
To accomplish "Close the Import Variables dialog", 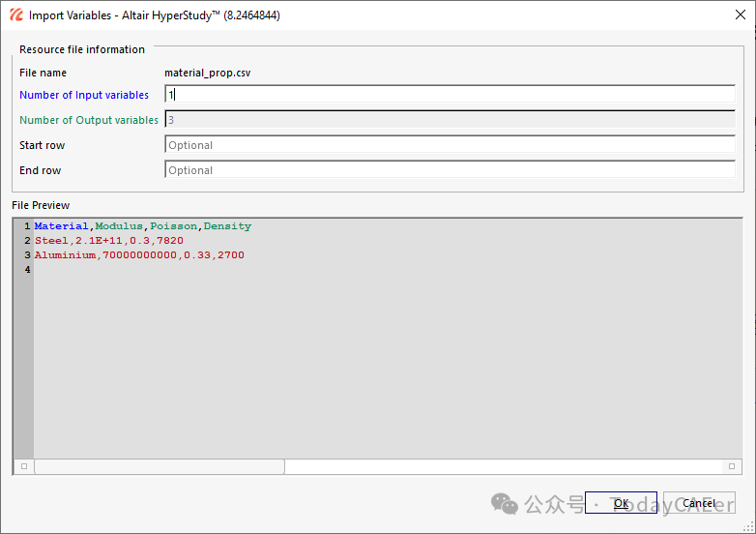I will pyautogui.click(x=741, y=15).
